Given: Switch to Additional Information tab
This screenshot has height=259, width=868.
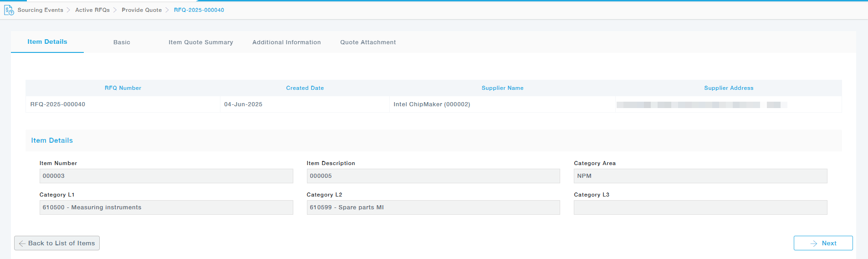Looking at the screenshot, I should pyautogui.click(x=286, y=42).
